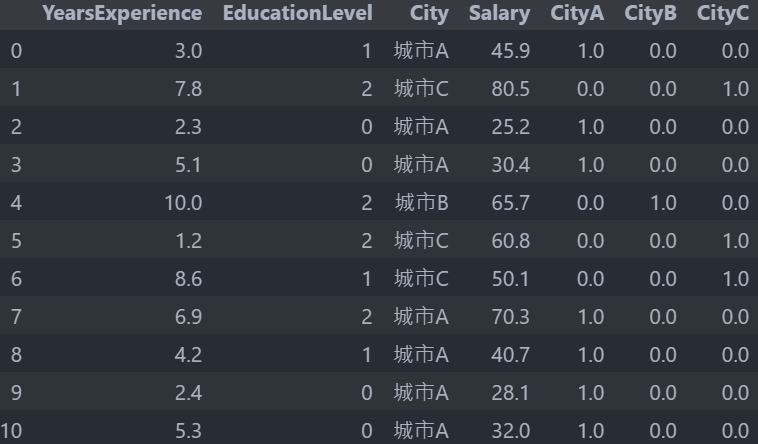
Task: Click CityC value 0.0 in row 8
Action: [x=736, y=355]
